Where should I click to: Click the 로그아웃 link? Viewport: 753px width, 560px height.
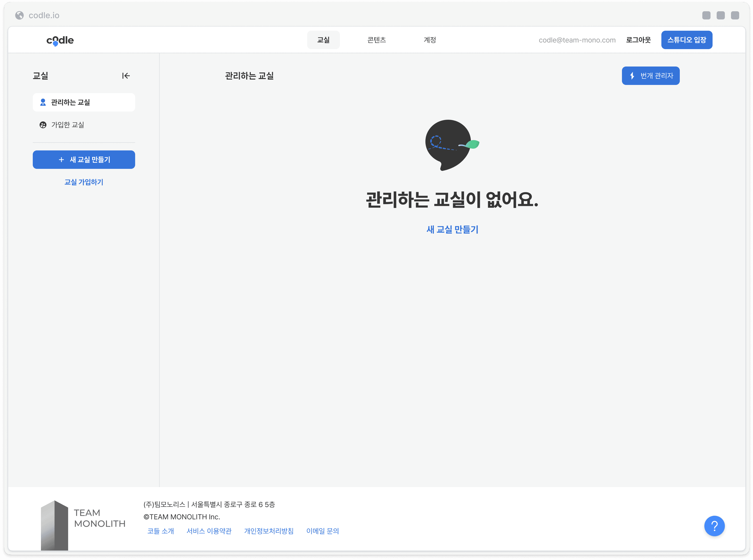coord(638,40)
